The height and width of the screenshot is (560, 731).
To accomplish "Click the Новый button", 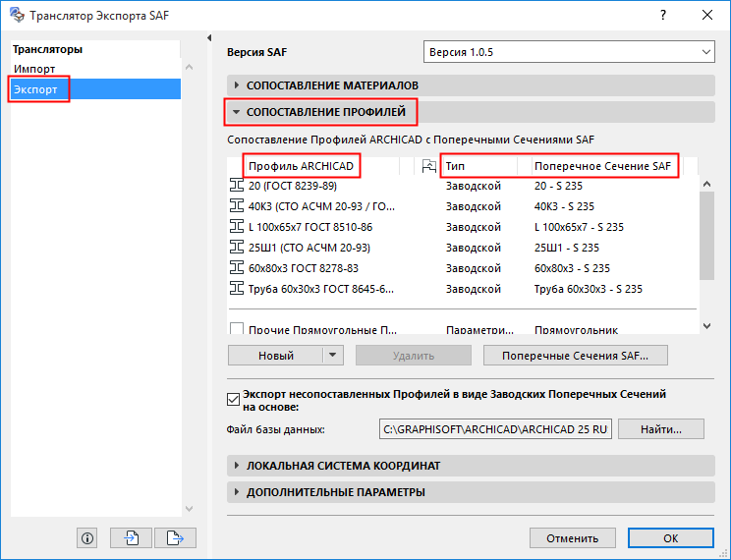I will (x=275, y=356).
